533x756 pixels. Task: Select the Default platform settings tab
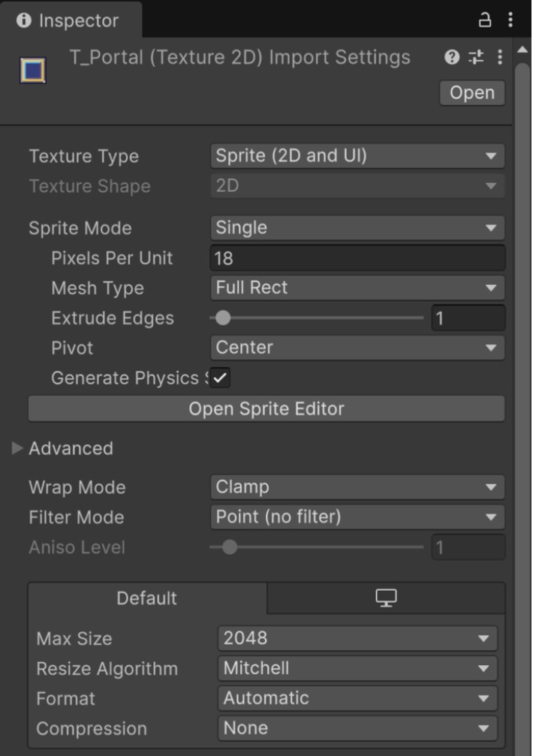(x=147, y=598)
